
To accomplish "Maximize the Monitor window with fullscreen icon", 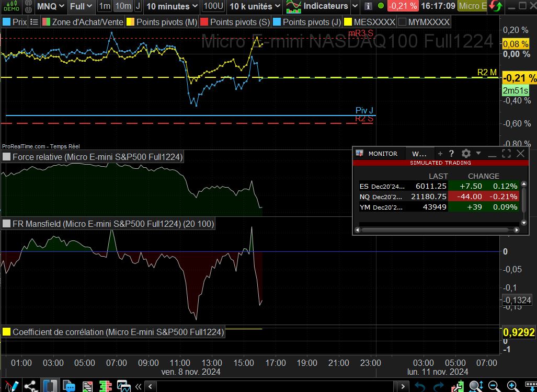I will click(506, 153).
